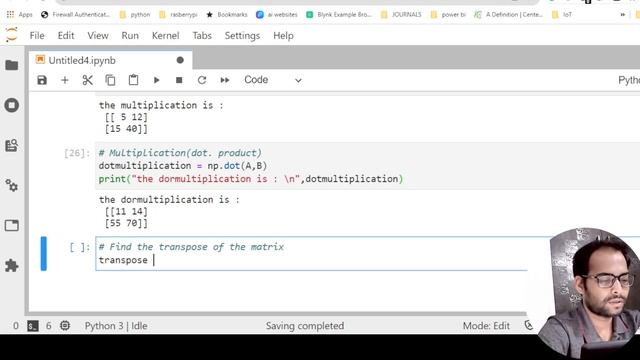Open the File menu
This screenshot has height=360, width=640.
coord(37,36)
